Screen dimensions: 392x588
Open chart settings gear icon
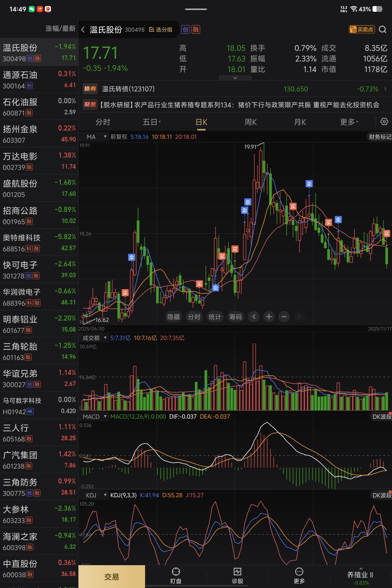point(384,122)
